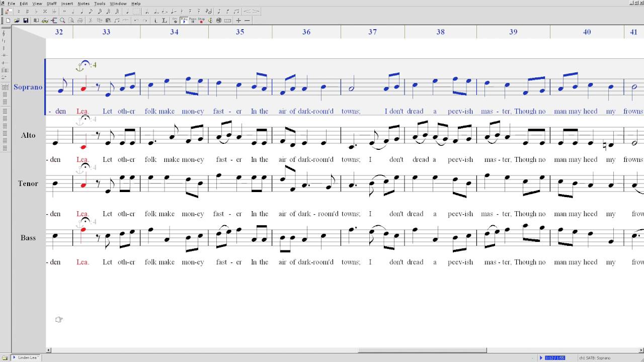This screenshot has width=644, height=362.
Task: Copy selection with copy icon
Action: pyautogui.click(x=100, y=21)
